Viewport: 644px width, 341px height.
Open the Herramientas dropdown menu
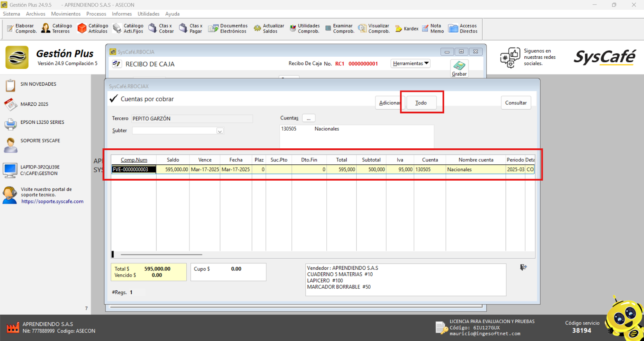pos(411,64)
